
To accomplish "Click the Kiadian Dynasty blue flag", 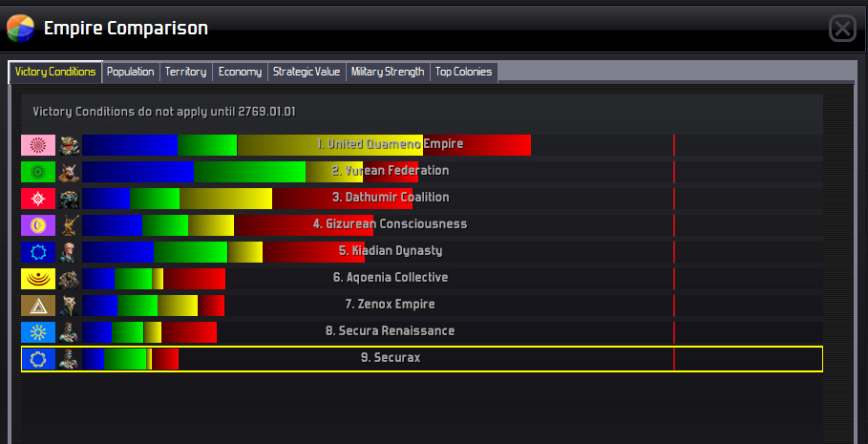I will point(38,252).
